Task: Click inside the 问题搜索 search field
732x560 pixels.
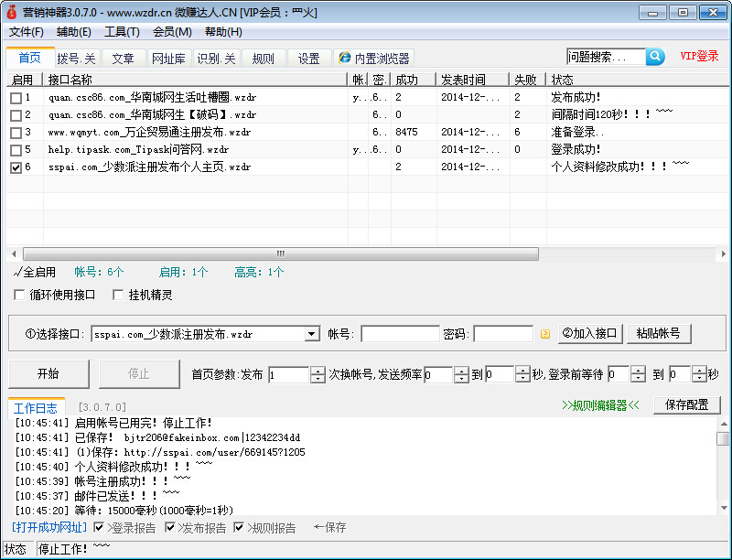Action: coord(604,56)
